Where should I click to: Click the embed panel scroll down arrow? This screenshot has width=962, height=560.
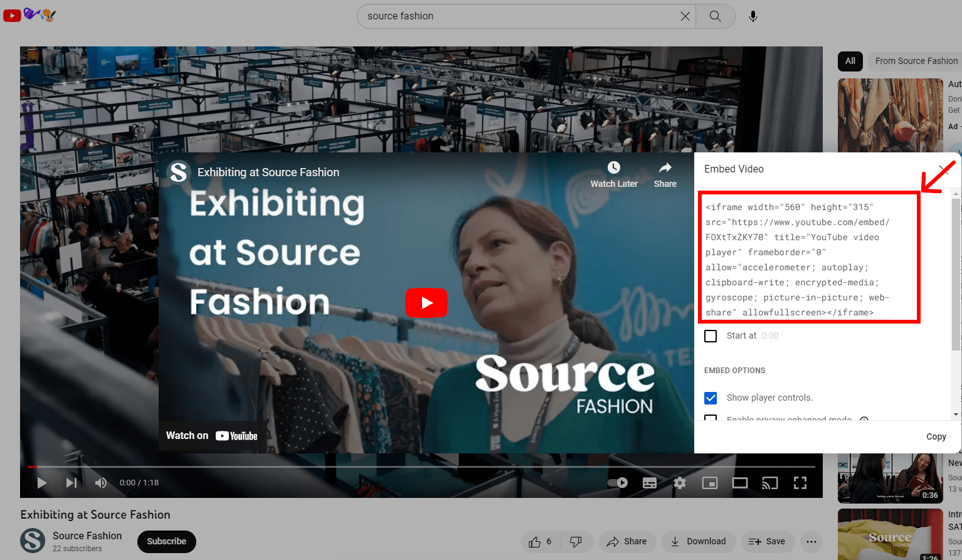pos(956,415)
